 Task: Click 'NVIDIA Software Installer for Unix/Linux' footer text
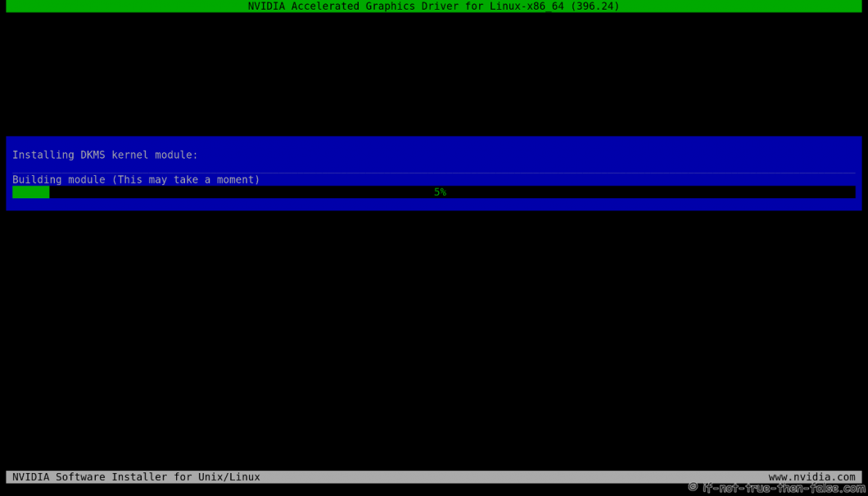click(x=136, y=477)
